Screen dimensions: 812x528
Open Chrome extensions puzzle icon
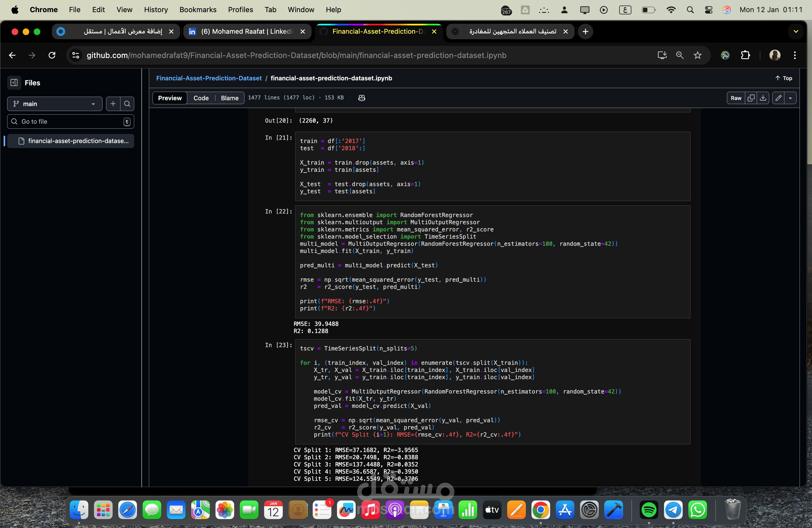tap(745, 55)
